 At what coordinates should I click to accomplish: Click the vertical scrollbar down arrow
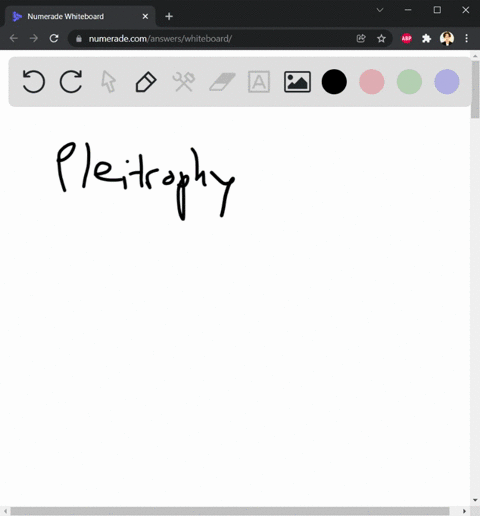tap(475, 500)
